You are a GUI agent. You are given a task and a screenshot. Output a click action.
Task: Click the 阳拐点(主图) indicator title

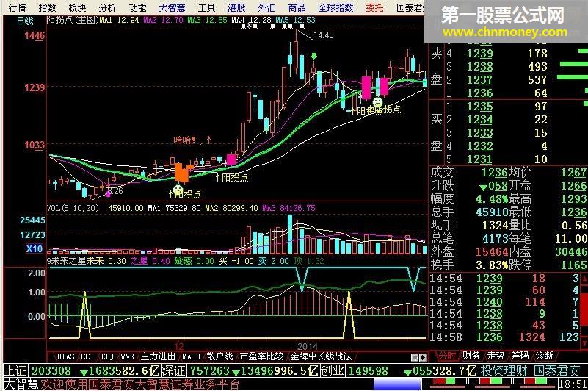(x=73, y=20)
